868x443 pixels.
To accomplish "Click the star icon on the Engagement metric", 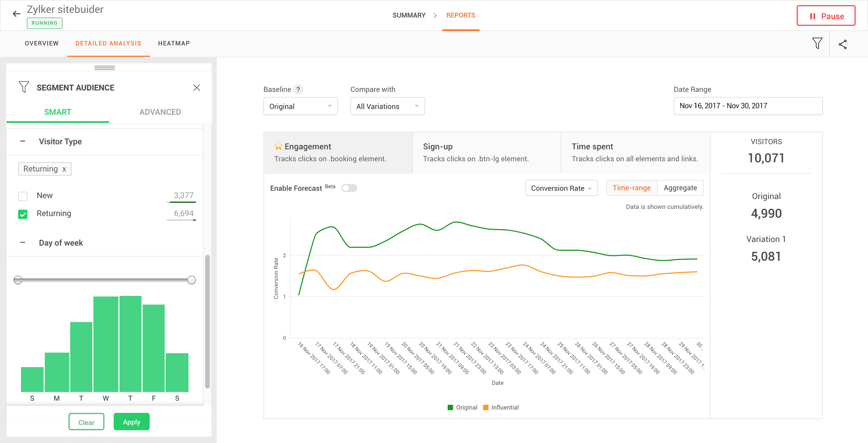I will (x=278, y=146).
